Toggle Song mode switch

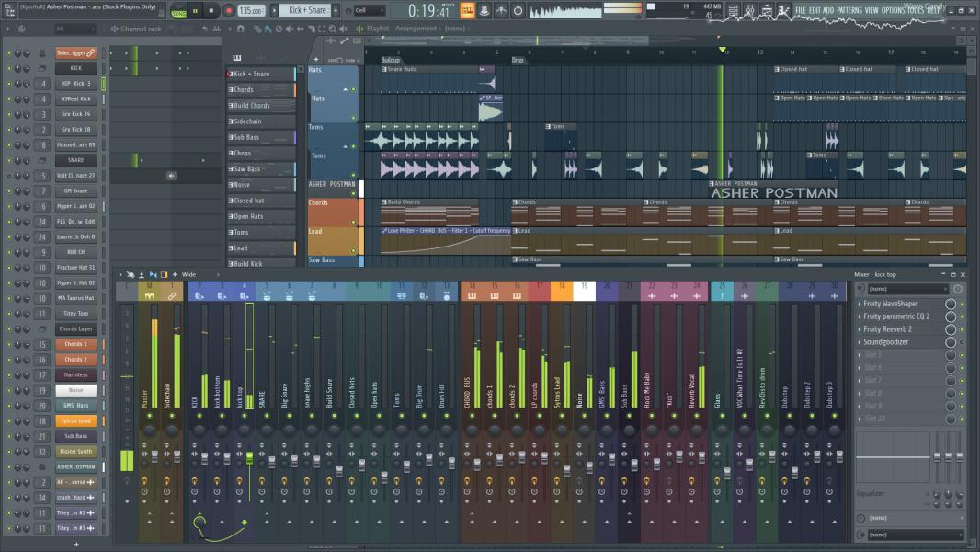[x=178, y=11]
